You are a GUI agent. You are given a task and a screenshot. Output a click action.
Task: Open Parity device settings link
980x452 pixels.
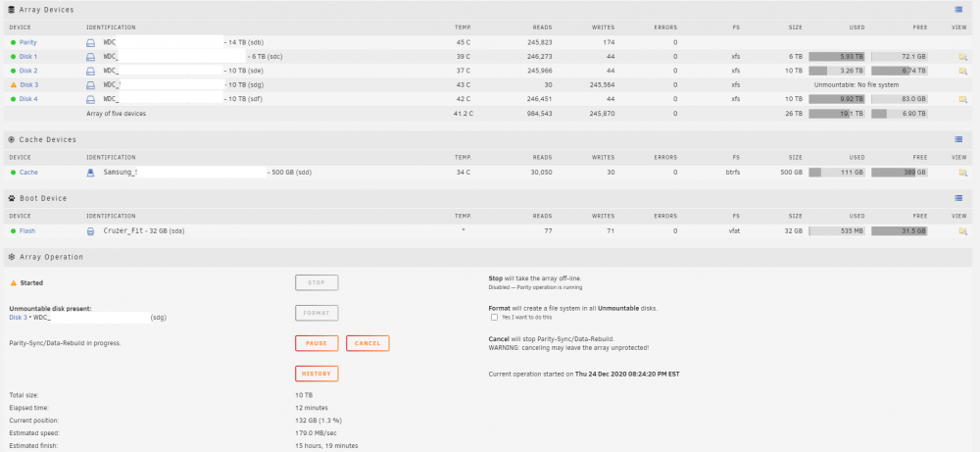point(28,42)
